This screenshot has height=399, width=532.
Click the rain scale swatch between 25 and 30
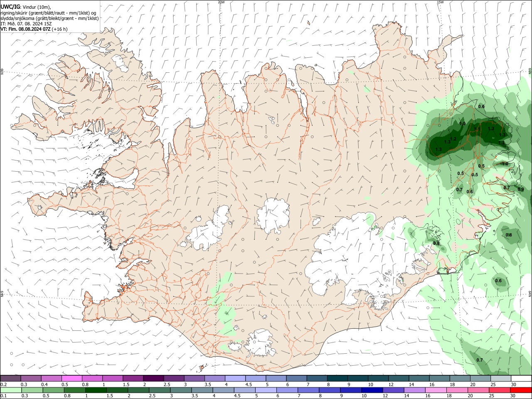click(x=500, y=390)
